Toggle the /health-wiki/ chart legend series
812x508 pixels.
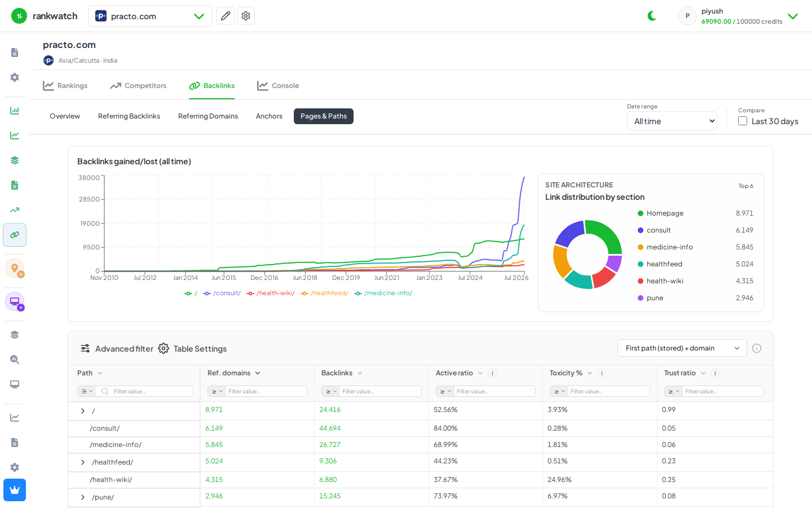tap(271, 293)
